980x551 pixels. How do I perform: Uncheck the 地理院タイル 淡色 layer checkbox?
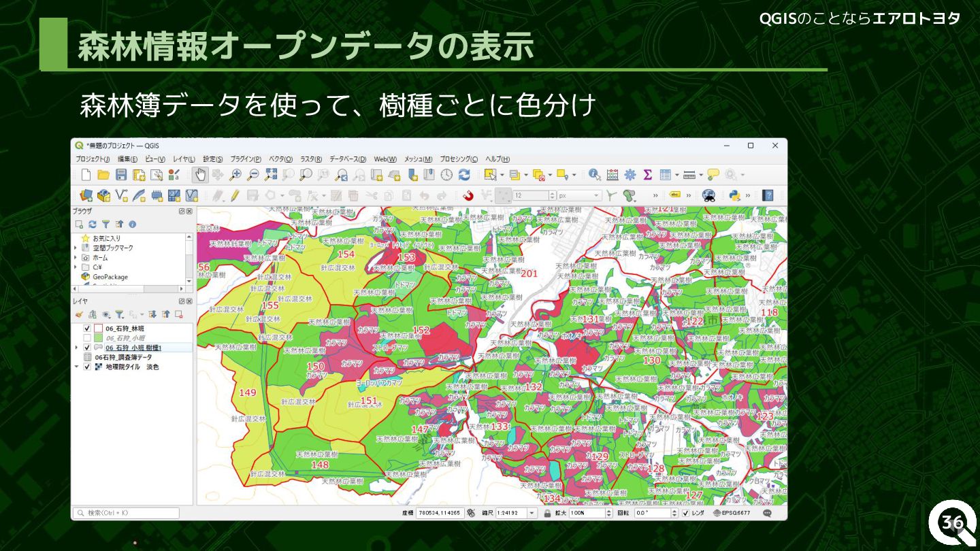[87, 367]
